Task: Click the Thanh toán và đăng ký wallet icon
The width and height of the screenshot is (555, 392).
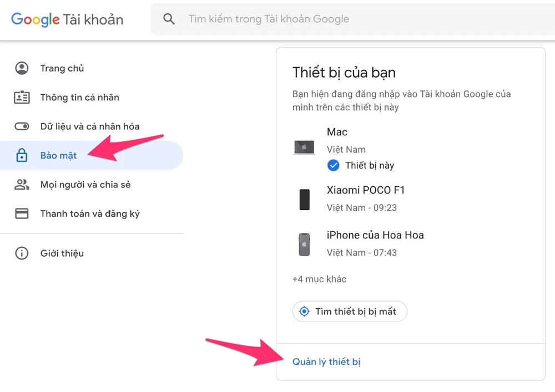Action: coord(22,213)
